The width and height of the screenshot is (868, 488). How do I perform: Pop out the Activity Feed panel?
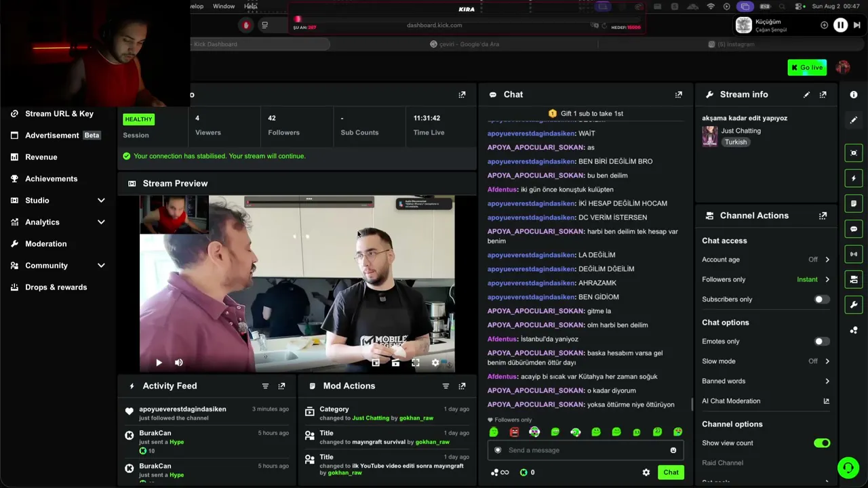(x=282, y=386)
